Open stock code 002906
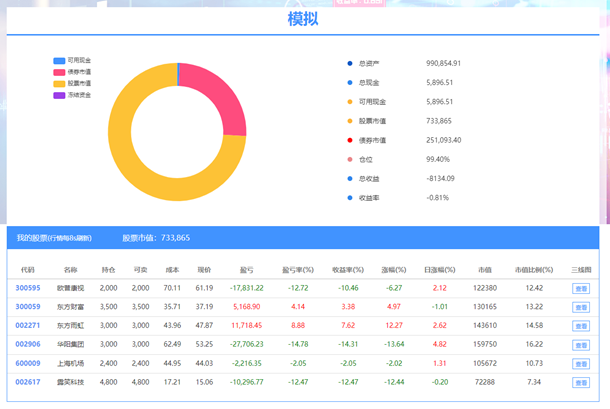Screen dimensions: 610x409 [27, 344]
